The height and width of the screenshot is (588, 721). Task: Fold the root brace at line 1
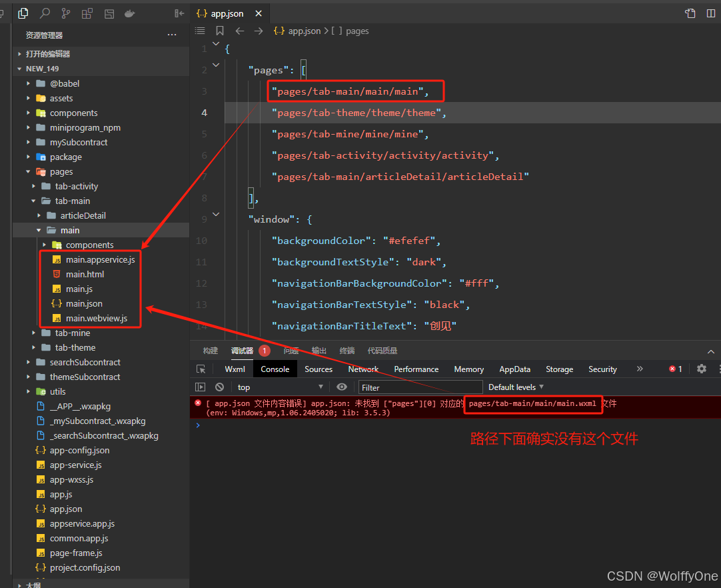click(216, 44)
